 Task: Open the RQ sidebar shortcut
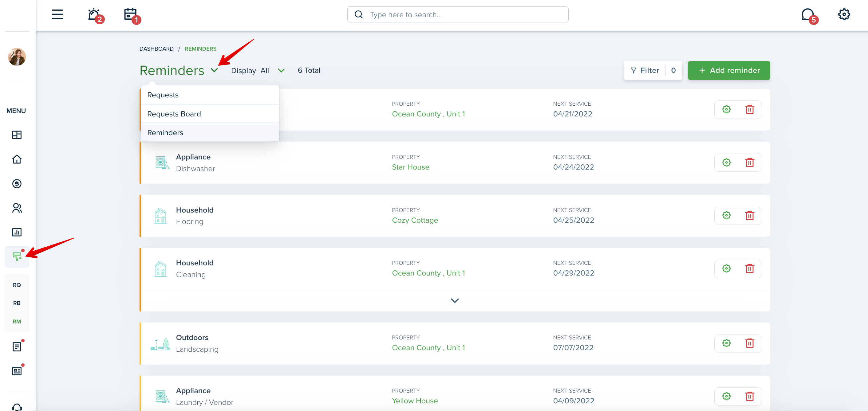(17, 285)
